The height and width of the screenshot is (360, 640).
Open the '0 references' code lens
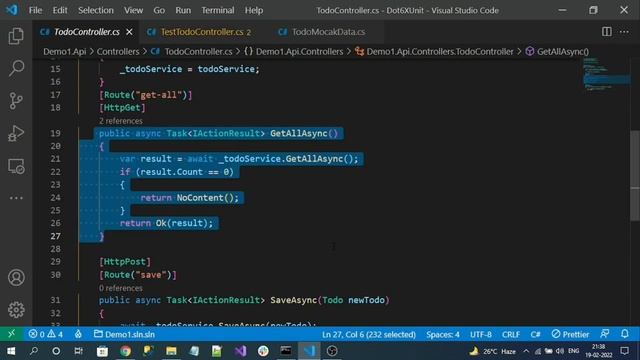[x=121, y=288]
